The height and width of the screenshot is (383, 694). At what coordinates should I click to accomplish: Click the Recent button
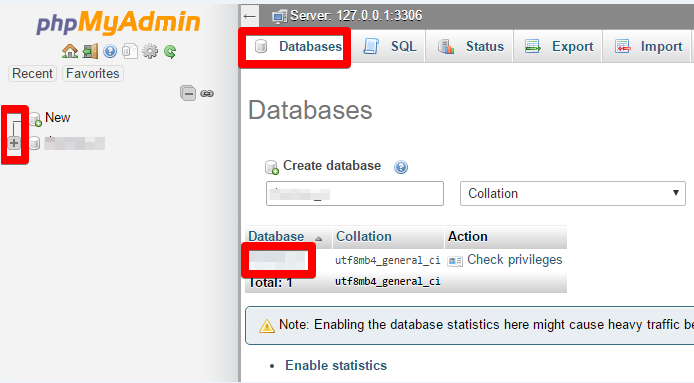point(32,74)
